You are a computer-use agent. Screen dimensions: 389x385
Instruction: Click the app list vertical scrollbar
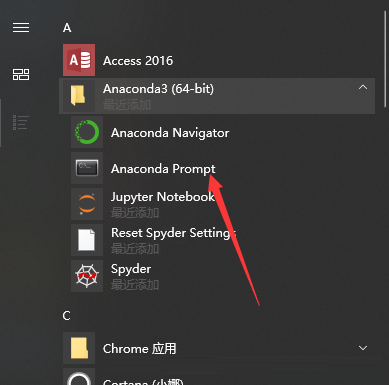[386, 59]
